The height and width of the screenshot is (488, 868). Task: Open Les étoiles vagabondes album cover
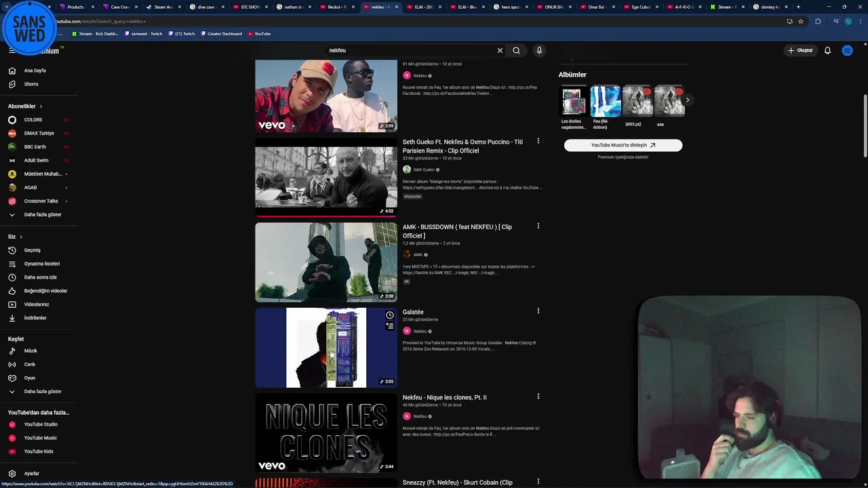click(574, 101)
